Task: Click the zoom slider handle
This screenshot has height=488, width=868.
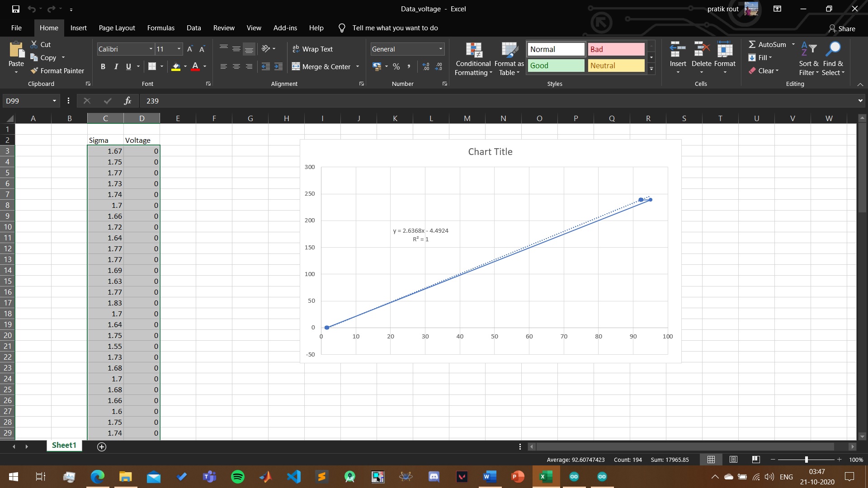Action: click(806, 460)
